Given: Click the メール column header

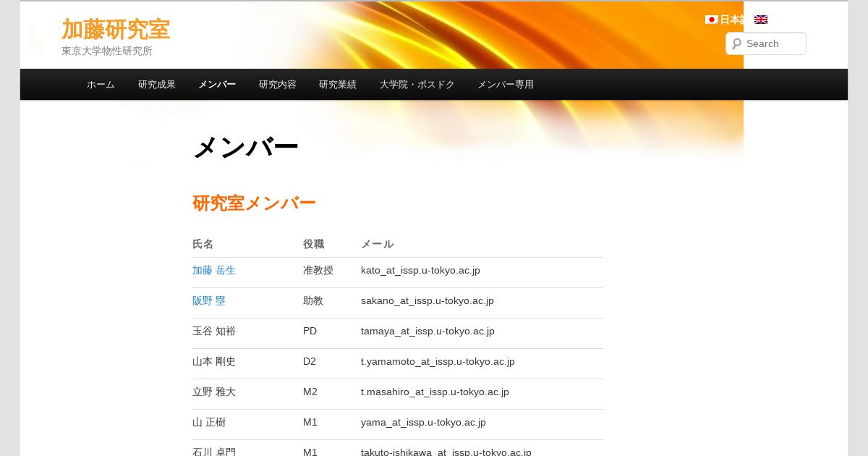Looking at the screenshot, I should click(x=377, y=244).
